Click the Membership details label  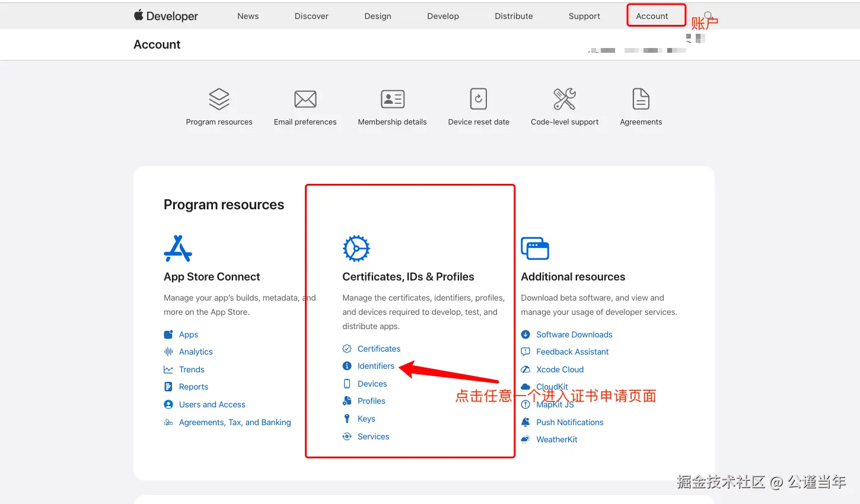pos(393,122)
